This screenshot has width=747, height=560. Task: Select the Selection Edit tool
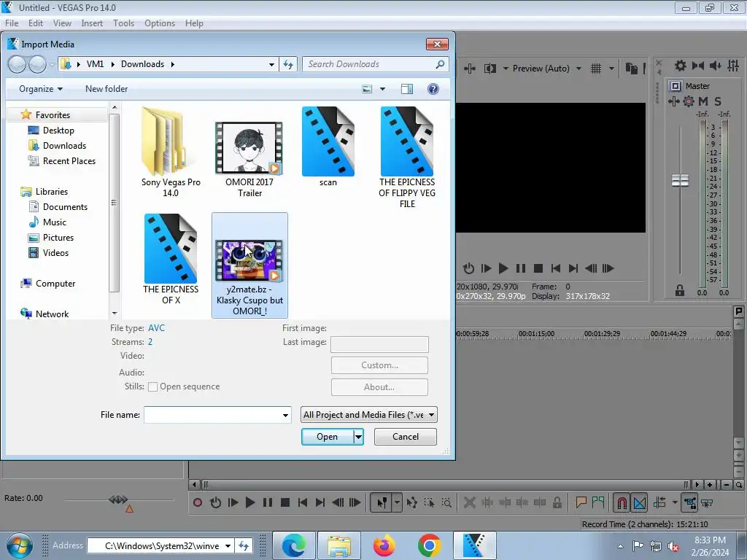click(429, 502)
